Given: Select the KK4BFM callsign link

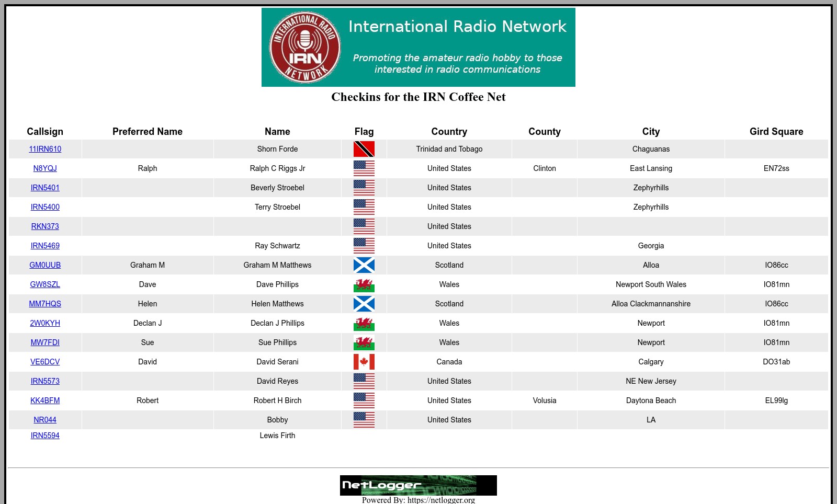Looking at the screenshot, I should click(x=45, y=400).
